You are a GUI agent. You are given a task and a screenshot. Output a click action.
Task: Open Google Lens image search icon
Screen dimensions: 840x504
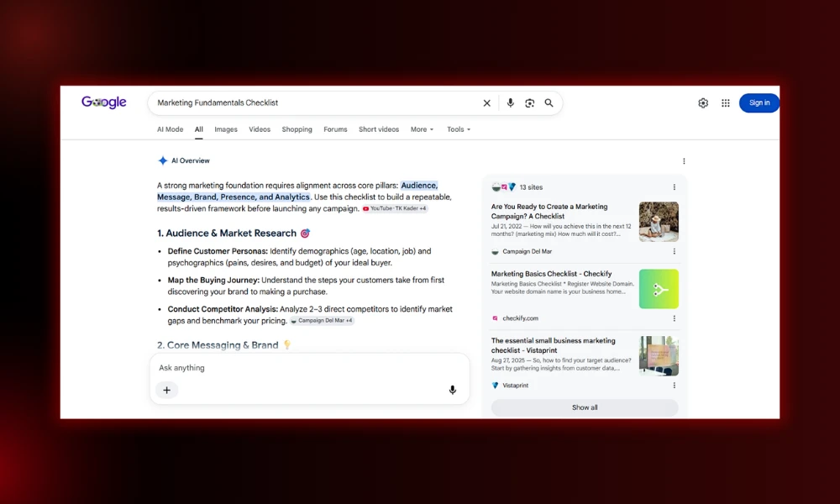(x=529, y=102)
